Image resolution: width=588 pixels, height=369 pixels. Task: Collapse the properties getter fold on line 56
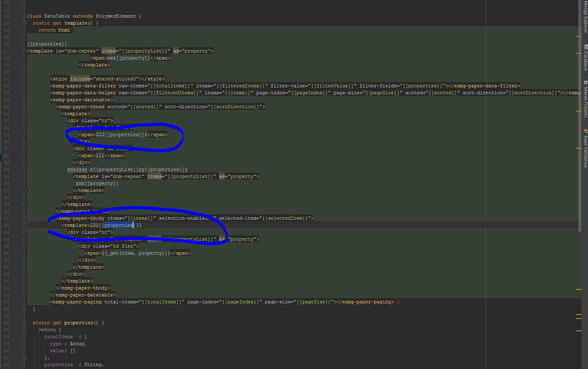[23, 323]
